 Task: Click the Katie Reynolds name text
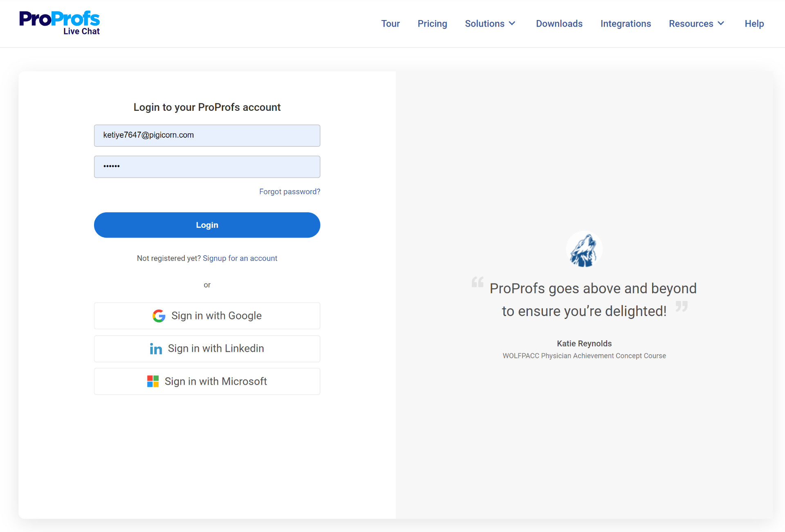[x=584, y=343]
